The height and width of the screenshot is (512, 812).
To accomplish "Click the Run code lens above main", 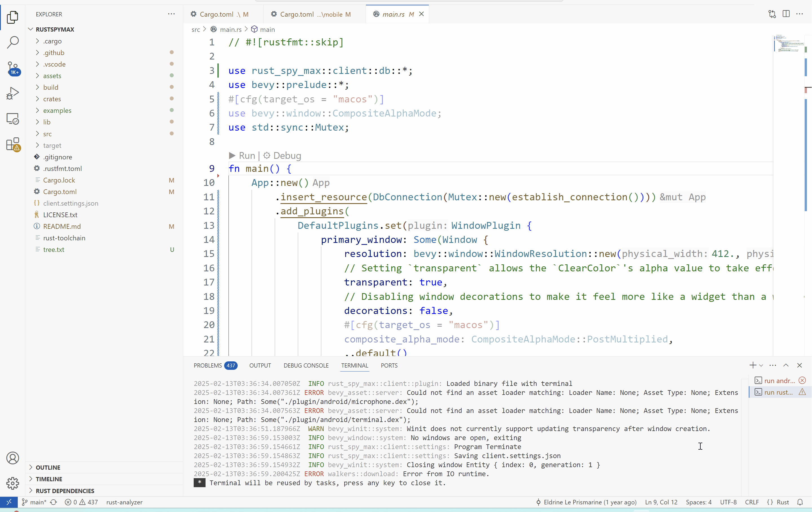I will [x=242, y=155].
